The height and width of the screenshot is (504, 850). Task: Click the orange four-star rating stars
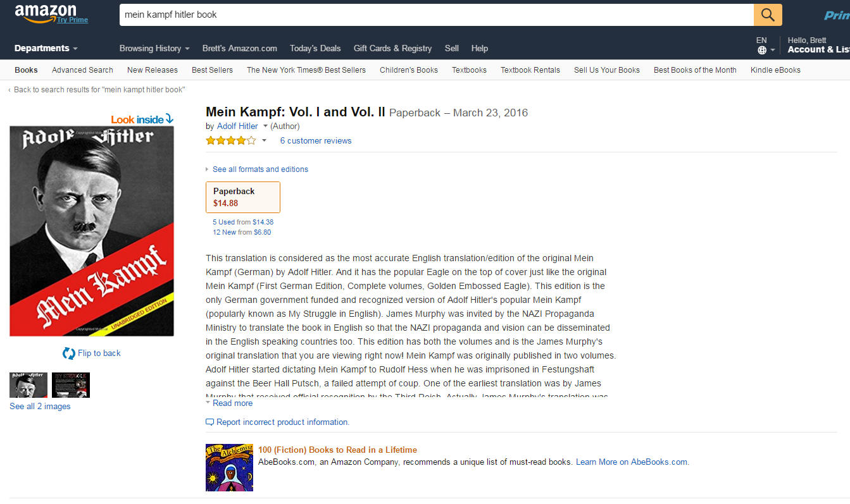pyautogui.click(x=231, y=140)
